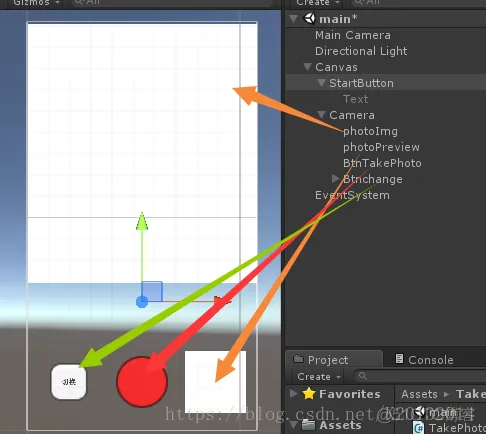The height and width of the screenshot is (434, 486).
Task: Click the Assets folder icon
Action: [308, 425]
